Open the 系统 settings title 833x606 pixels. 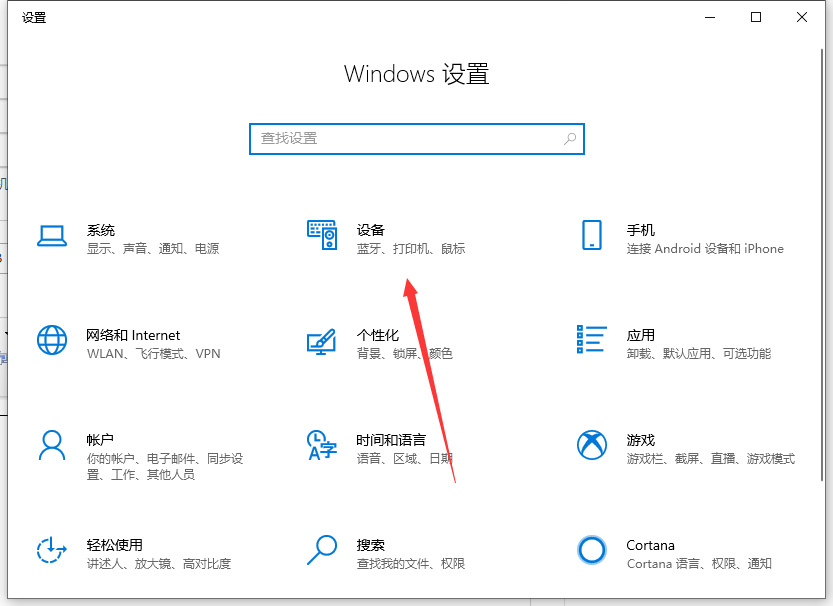coord(101,230)
